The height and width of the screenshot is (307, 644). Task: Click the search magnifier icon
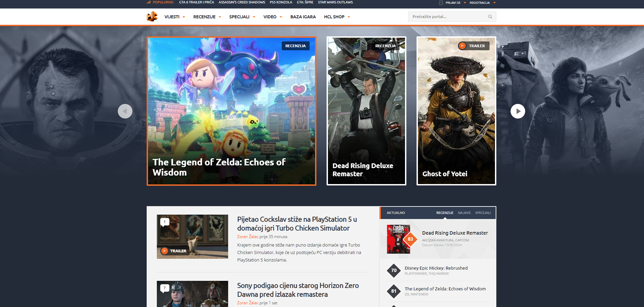490,17
